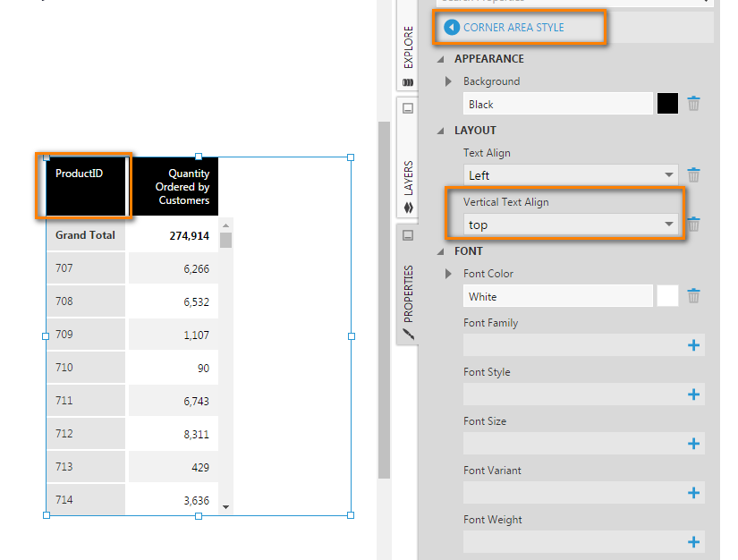
Task: Select the row header 711
Action: 86,401
